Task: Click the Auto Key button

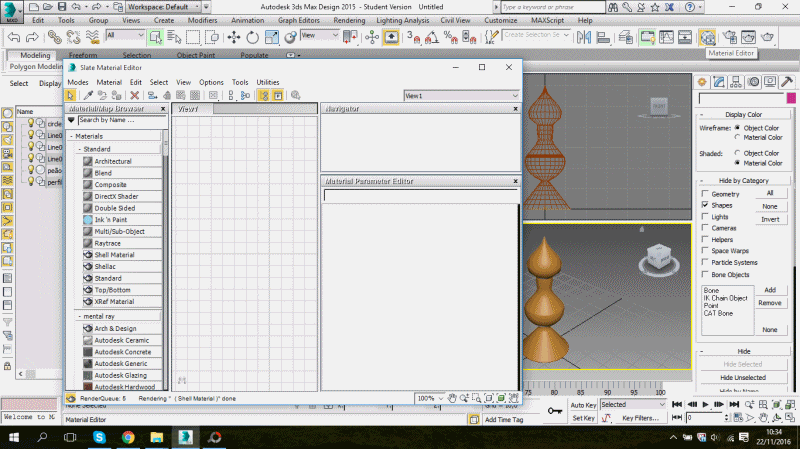Action: click(x=583, y=405)
